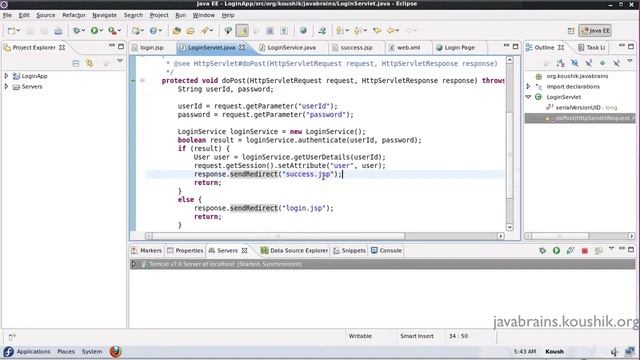Click the Open Perspective icon
This screenshot has width=640, height=360.
point(571,31)
